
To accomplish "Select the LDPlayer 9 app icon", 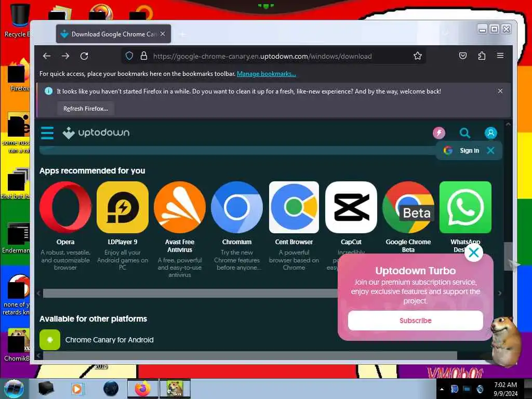I will [x=123, y=207].
